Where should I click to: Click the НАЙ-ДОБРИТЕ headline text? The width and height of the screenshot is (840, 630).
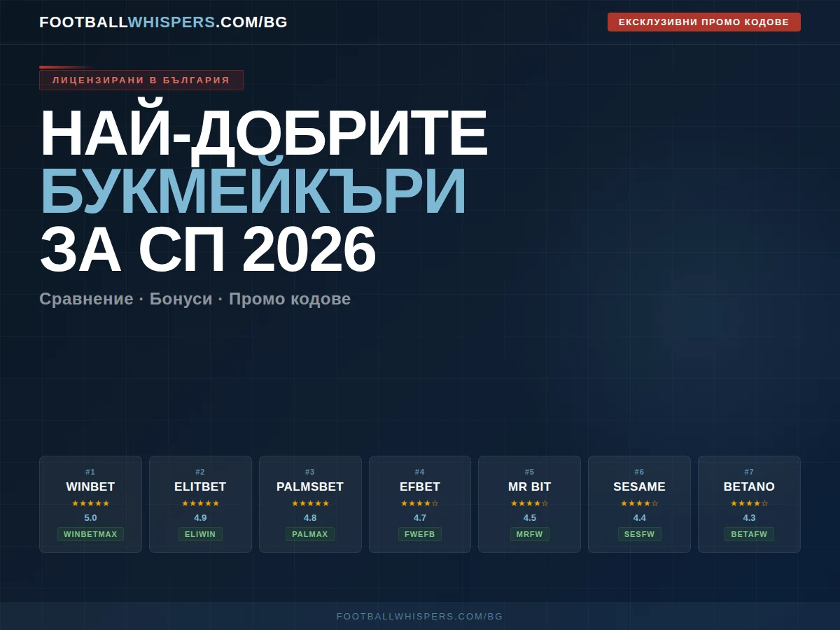(263, 133)
